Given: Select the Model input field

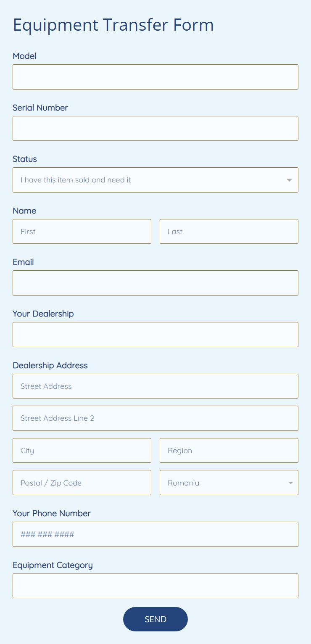Looking at the screenshot, I should [x=155, y=77].
